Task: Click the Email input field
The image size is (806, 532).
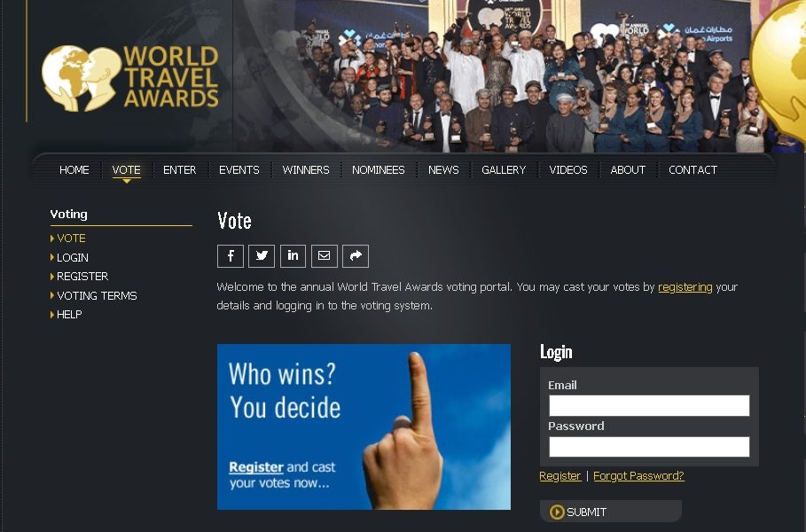Action: [649, 405]
